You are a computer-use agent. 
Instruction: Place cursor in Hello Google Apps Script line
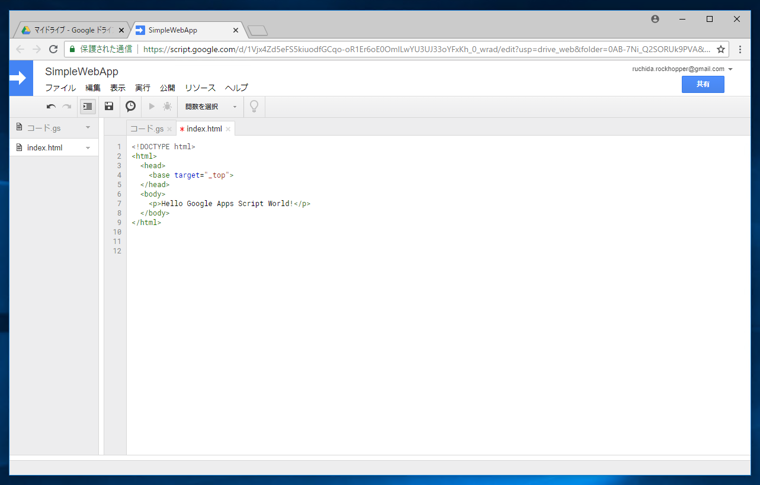click(x=230, y=203)
